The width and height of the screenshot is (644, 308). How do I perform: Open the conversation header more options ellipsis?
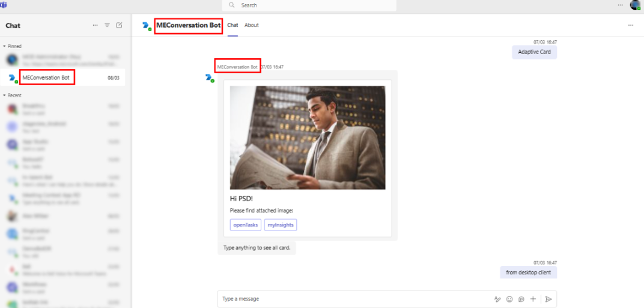[x=630, y=25]
